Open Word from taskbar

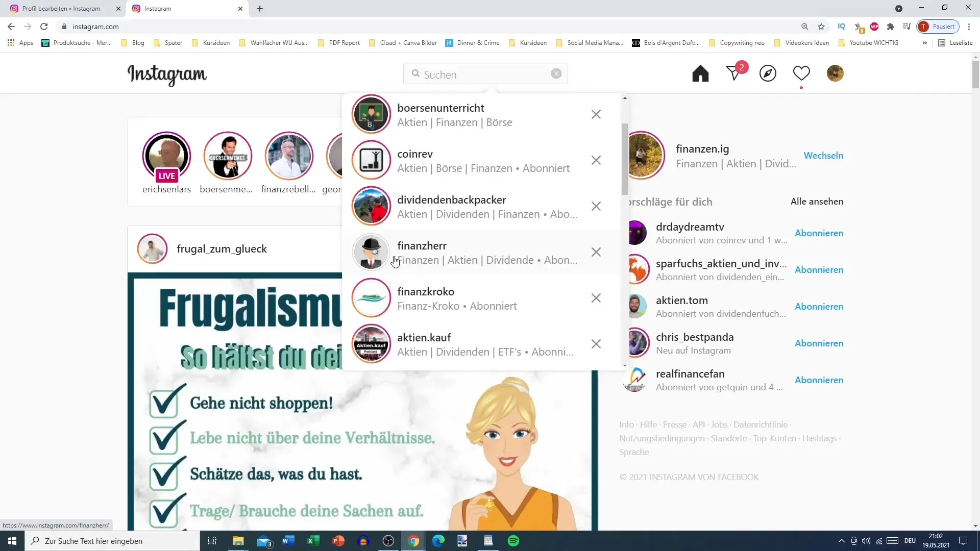288,541
